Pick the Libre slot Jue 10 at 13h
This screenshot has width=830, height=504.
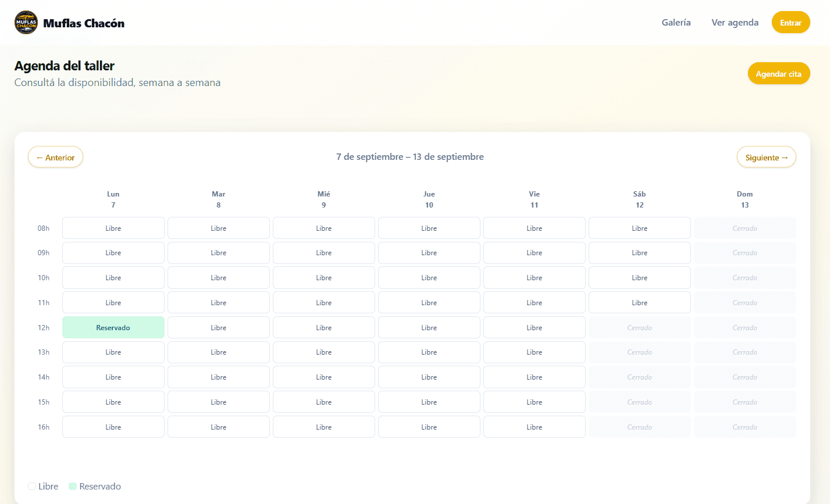point(429,352)
